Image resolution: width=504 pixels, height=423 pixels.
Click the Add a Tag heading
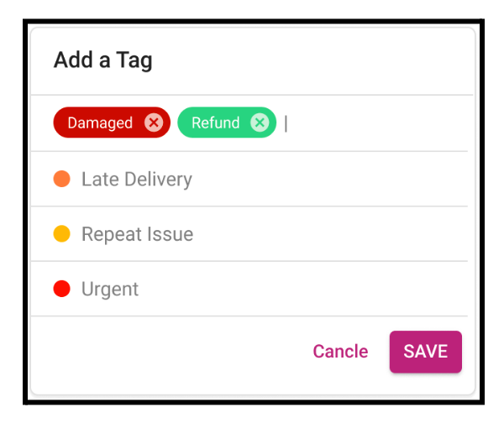pos(102,60)
